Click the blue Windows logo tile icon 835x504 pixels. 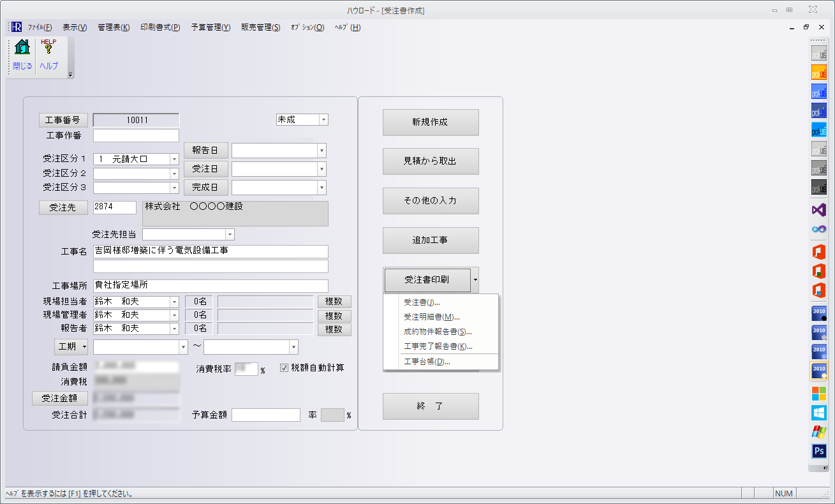click(818, 413)
